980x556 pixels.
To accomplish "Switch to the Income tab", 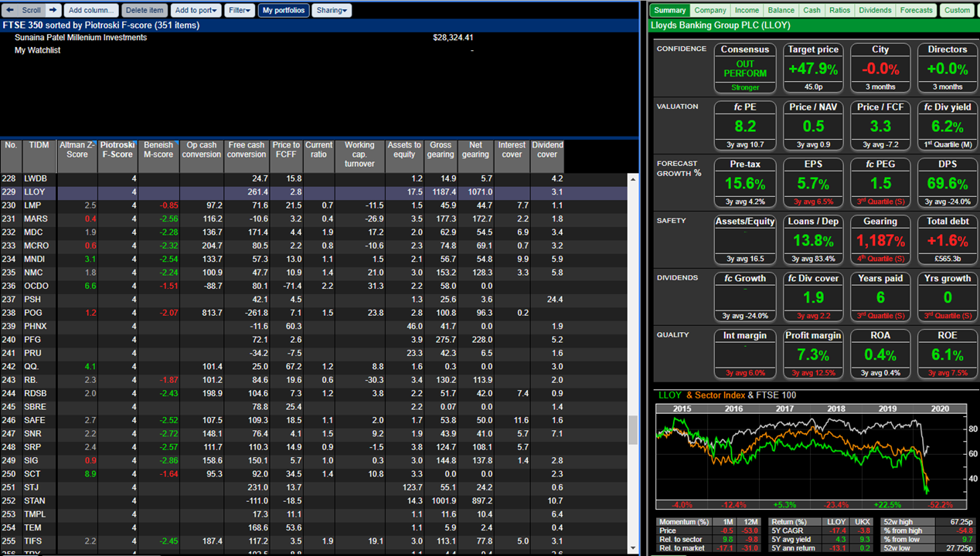I will click(747, 10).
